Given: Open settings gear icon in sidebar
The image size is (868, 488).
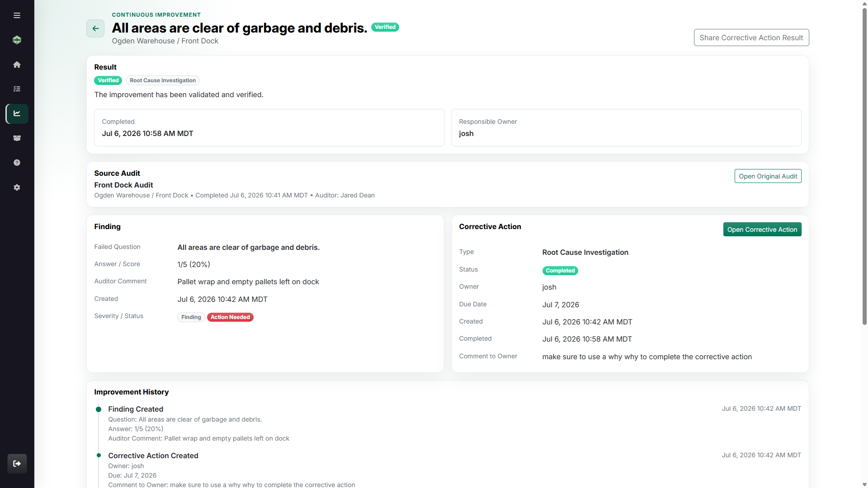Looking at the screenshot, I should [x=17, y=187].
